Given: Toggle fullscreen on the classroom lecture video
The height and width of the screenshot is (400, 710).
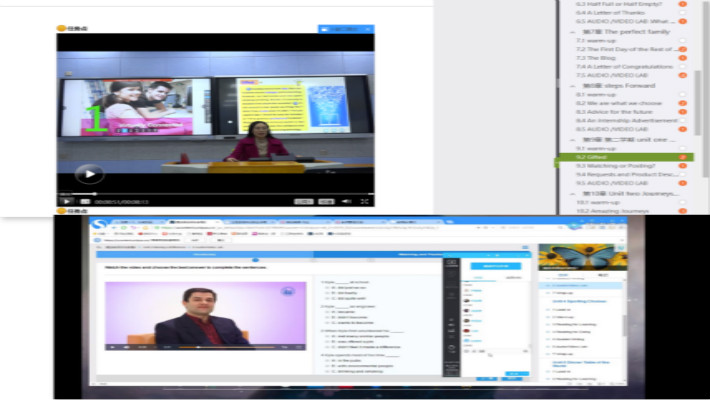Looking at the screenshot, I should tap(364, 201).
